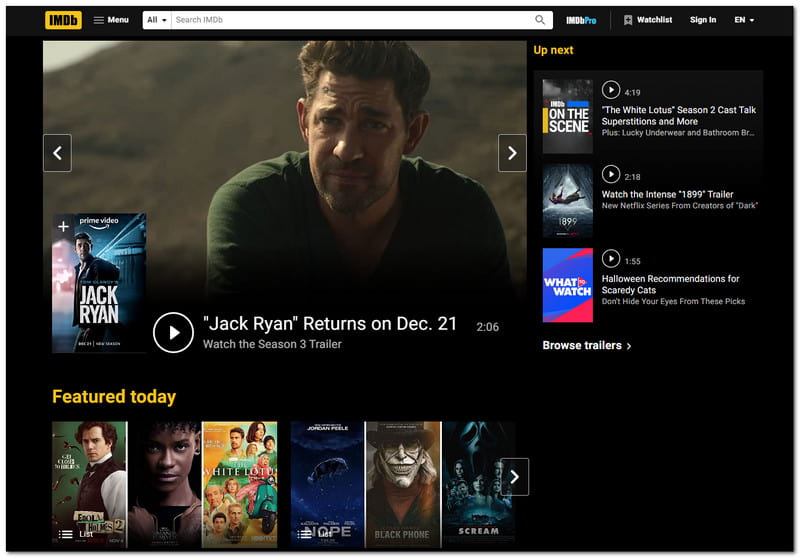Go to previous hero slide arrow
This screenshot has width=800, height=558.
point(57,153)
